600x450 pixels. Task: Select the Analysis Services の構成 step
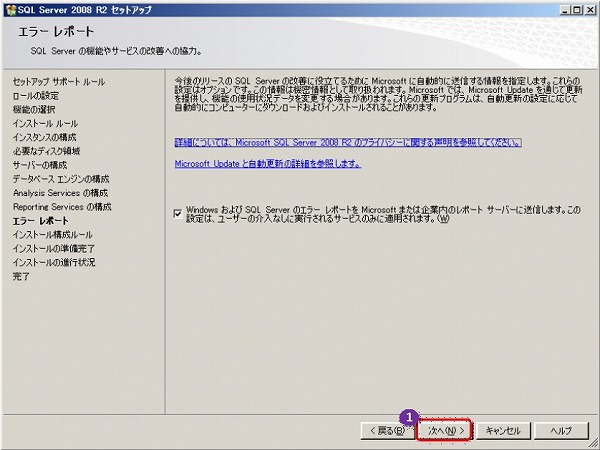click(60, 193)
